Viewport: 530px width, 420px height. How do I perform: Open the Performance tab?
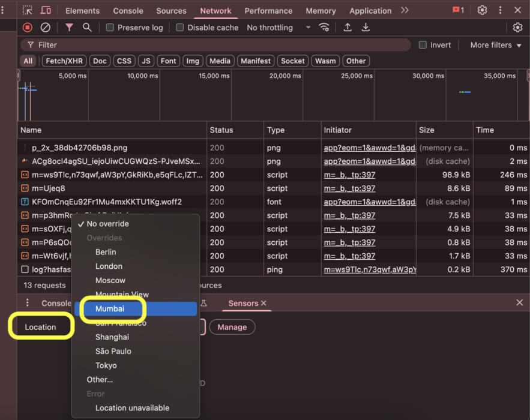point(268,10)
